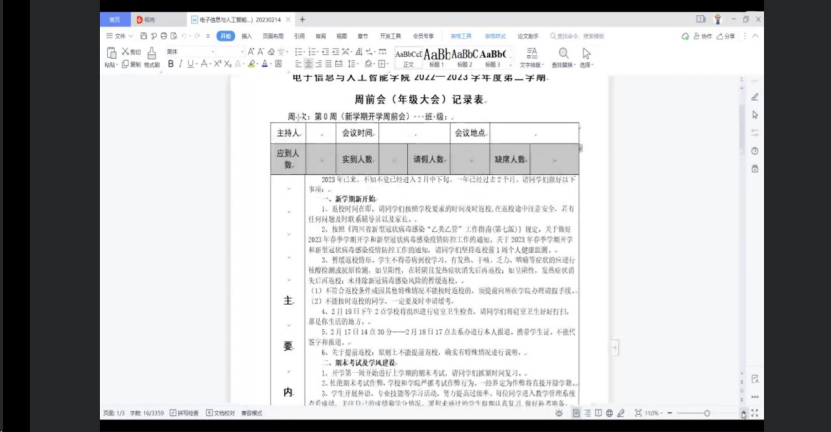Viewport: 831px width, 432px height.
Task: Click the Share button
Action: (x=726, y=36)
